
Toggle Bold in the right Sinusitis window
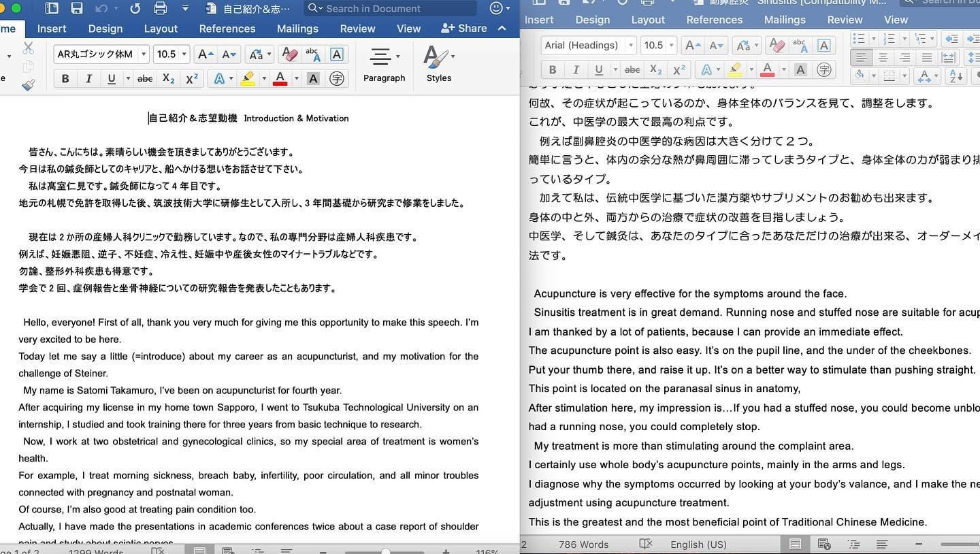[x=553, y=69]
